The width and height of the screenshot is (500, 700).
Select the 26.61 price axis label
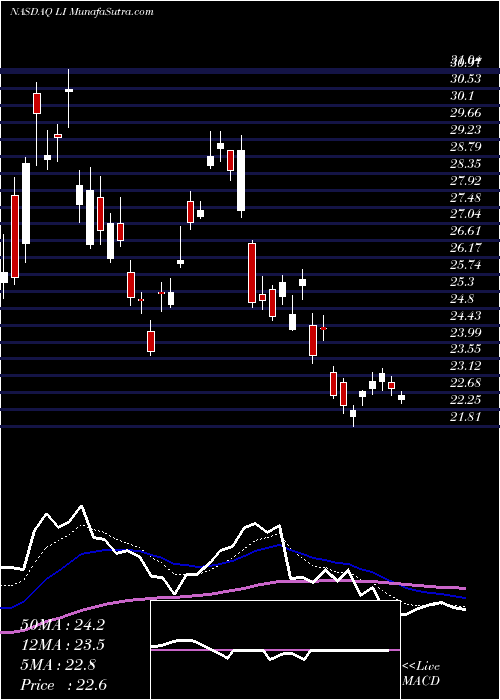tap(466, 231)
